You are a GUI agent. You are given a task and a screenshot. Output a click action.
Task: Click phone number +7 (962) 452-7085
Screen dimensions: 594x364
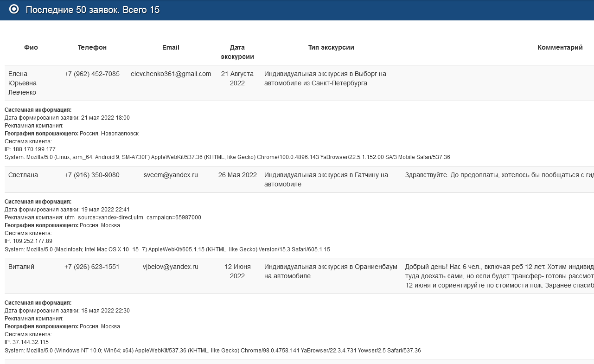pyautogui.click(x=92, y=74)
